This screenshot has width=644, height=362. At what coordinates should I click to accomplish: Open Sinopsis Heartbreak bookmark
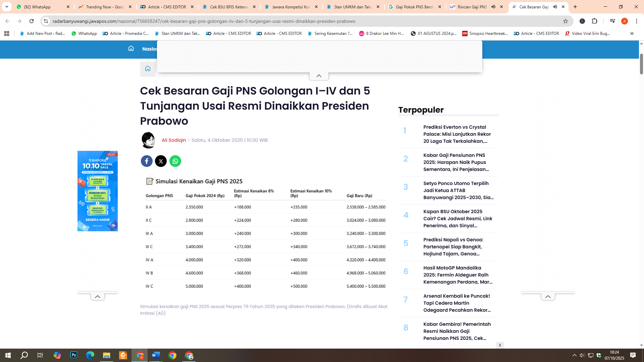pos(485,34)
